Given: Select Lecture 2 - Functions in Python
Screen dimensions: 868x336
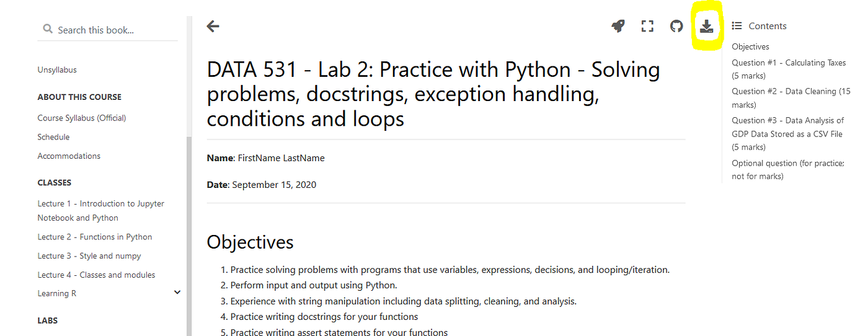Looking at the screenshot, I should point(95,237).
